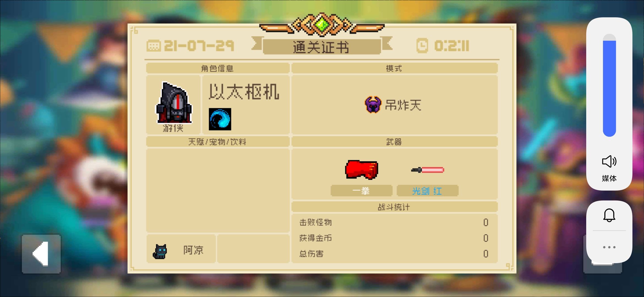644x297 pixels.
Task: Select the red lightsaber weapon icon
Action: pos(427,170)
